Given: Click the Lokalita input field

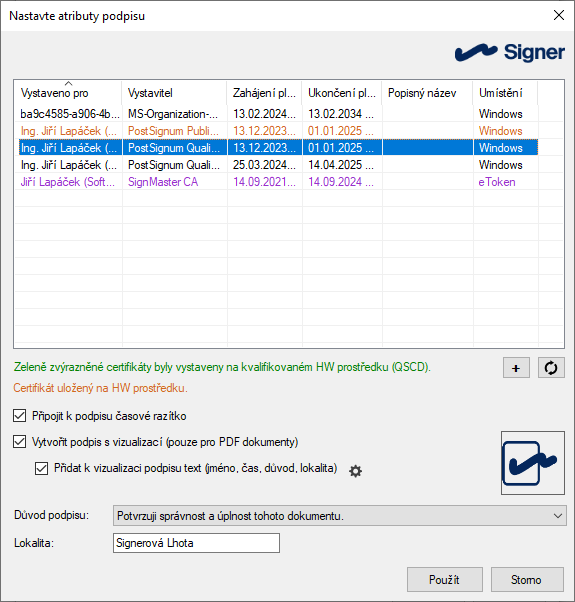Looking at the screenshot, I should pos(196,543).
